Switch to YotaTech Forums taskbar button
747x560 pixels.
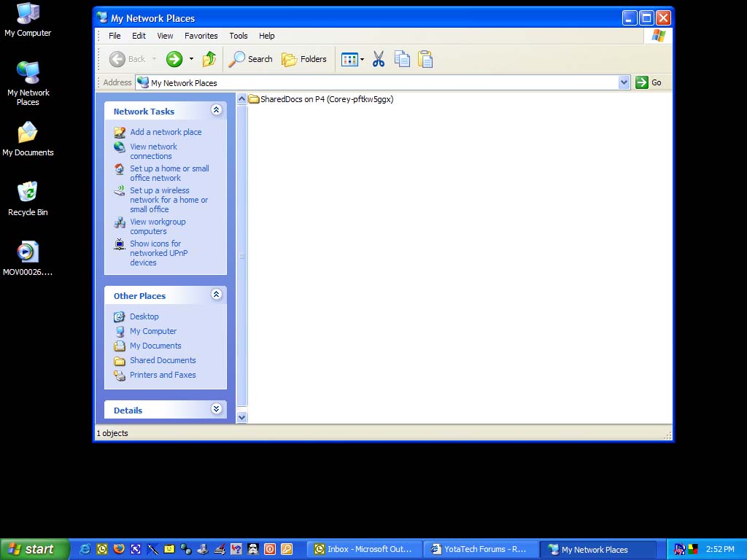point(481,549)
